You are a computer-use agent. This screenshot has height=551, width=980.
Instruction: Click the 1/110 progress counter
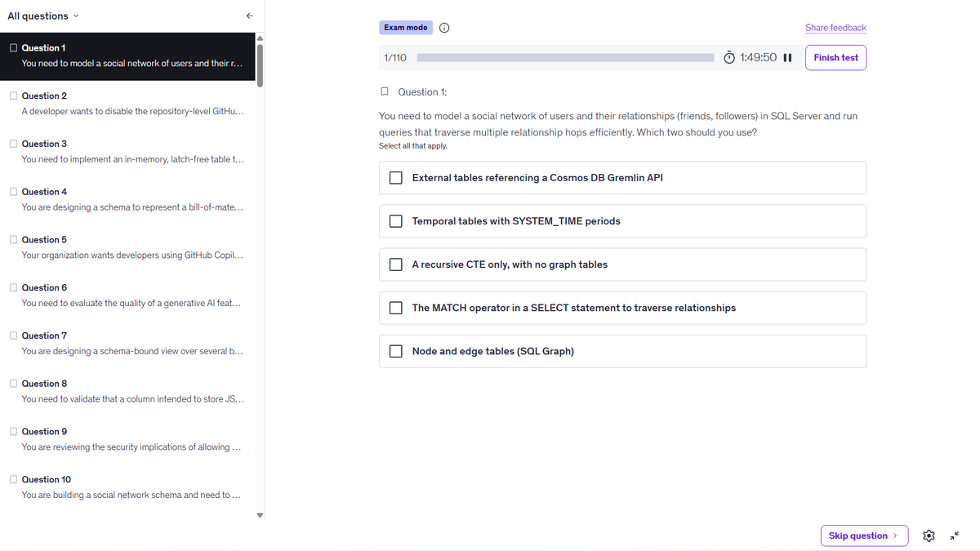395,58
